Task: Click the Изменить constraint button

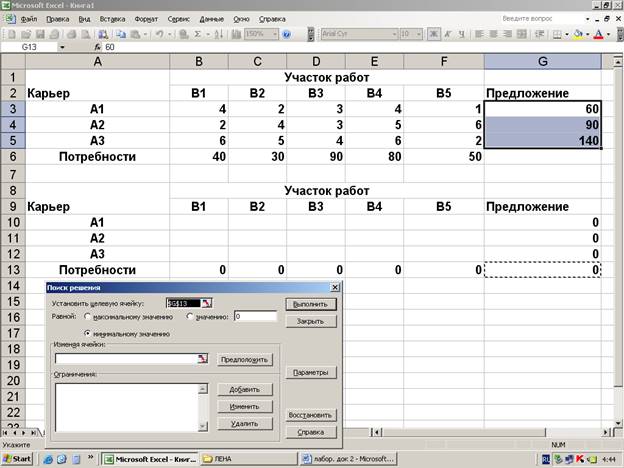Action: [245, 407]
